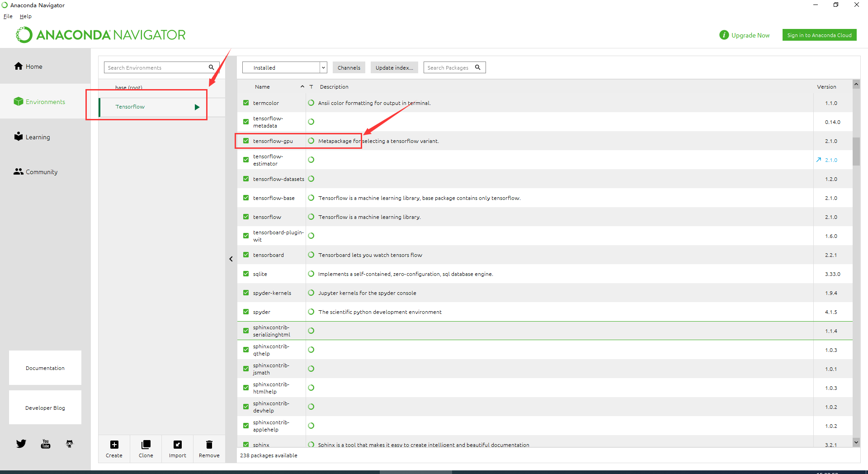Click the tensorboard-plugin-wit package name
868x474 pixels.
[278, 236]
